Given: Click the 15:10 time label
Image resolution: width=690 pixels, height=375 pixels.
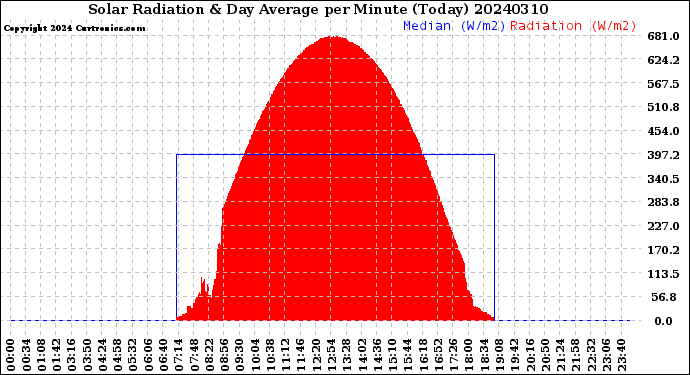Looking at the screenshot, I should click(x=393, y=355).
